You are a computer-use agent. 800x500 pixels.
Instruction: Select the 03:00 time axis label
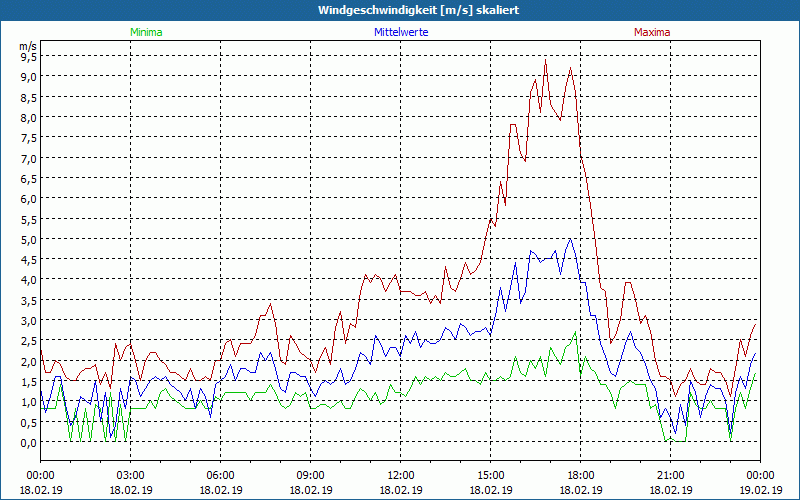[130, 475]
